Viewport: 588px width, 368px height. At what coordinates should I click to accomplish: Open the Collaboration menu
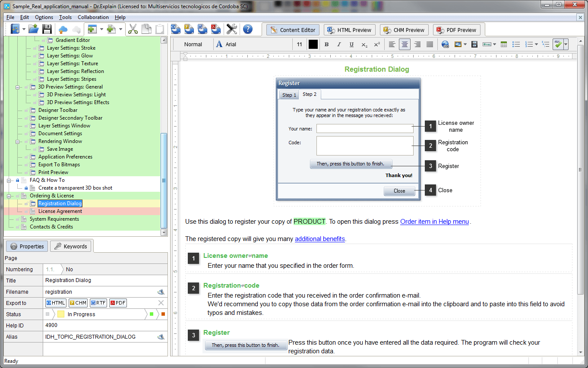93,17
